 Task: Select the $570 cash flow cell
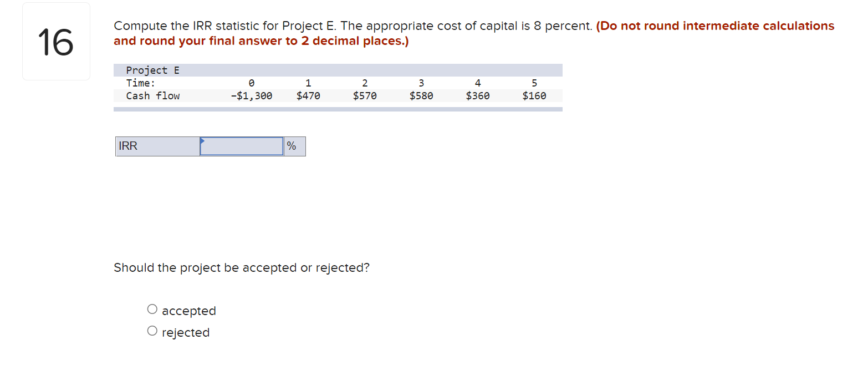[x=365, y=95]
